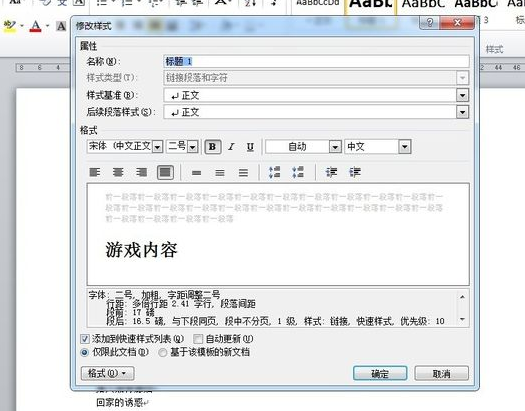Toggle Bold in the format section
The image size is (525, 411).
(x=213, y=147)
